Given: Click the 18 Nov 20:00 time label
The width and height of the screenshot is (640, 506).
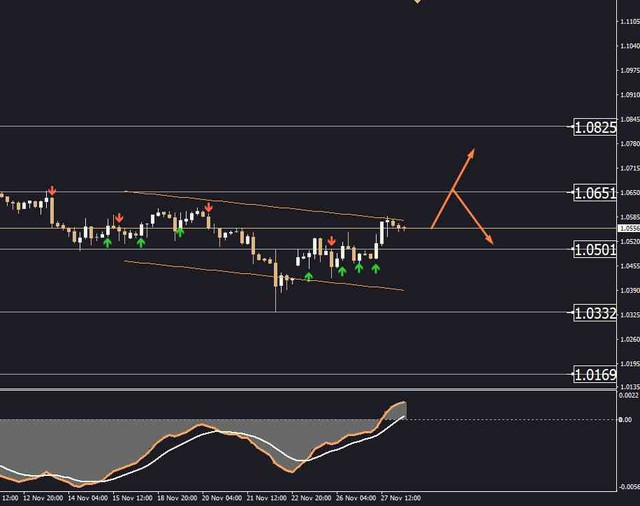Looking at the screenshot, I should (177, 498).
